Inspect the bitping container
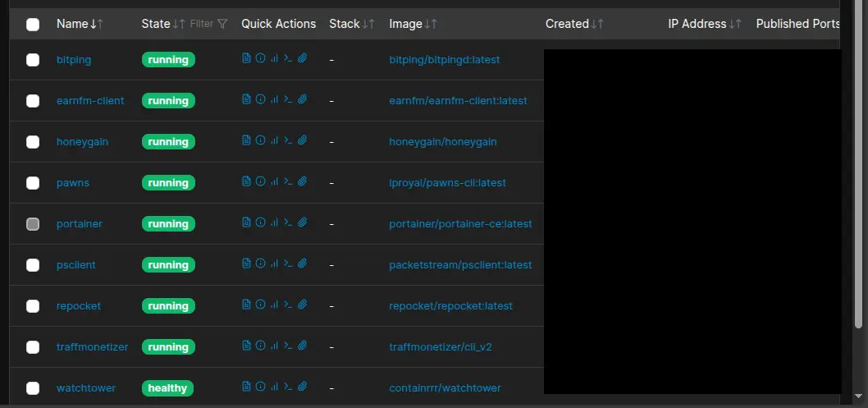The image size is (868, 408). (260, 58)
